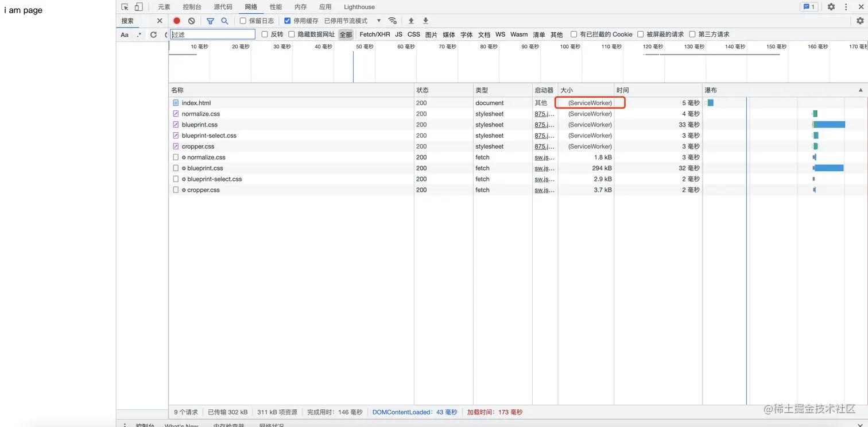Viewport: 868px width, 427px height.
Task: Export HAR with the download arrow
Action: 425,21
